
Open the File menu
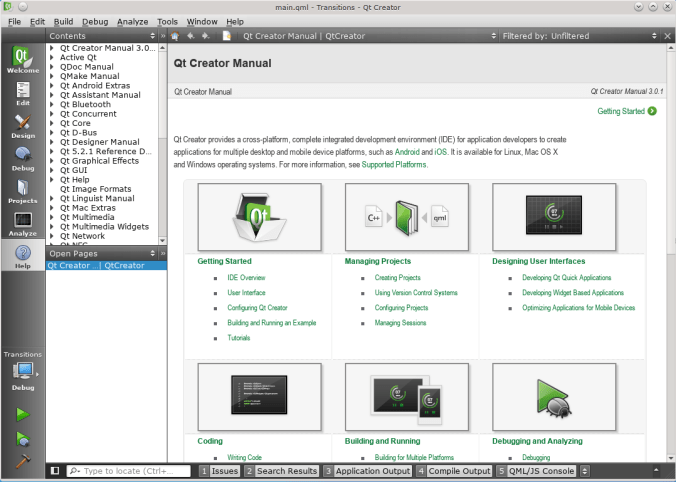14,22
